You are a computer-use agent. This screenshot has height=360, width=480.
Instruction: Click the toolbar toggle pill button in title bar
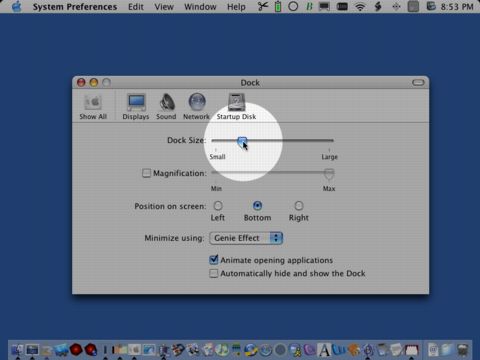[x=418, y=82]
